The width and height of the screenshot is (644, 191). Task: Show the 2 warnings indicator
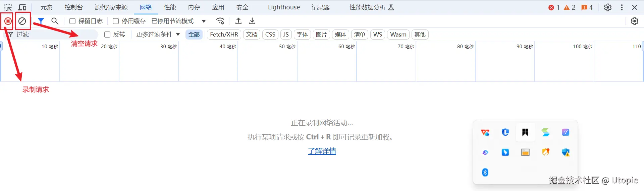tap(570, 7)
